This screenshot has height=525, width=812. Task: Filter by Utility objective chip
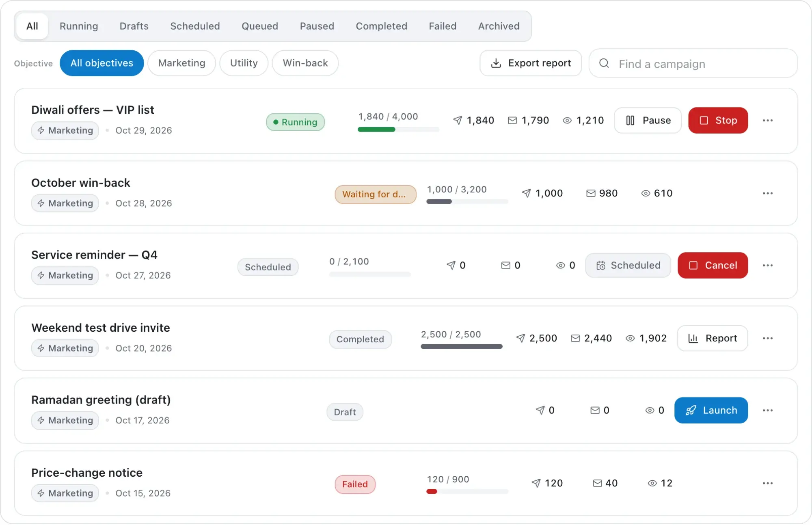tap(244, 63)
